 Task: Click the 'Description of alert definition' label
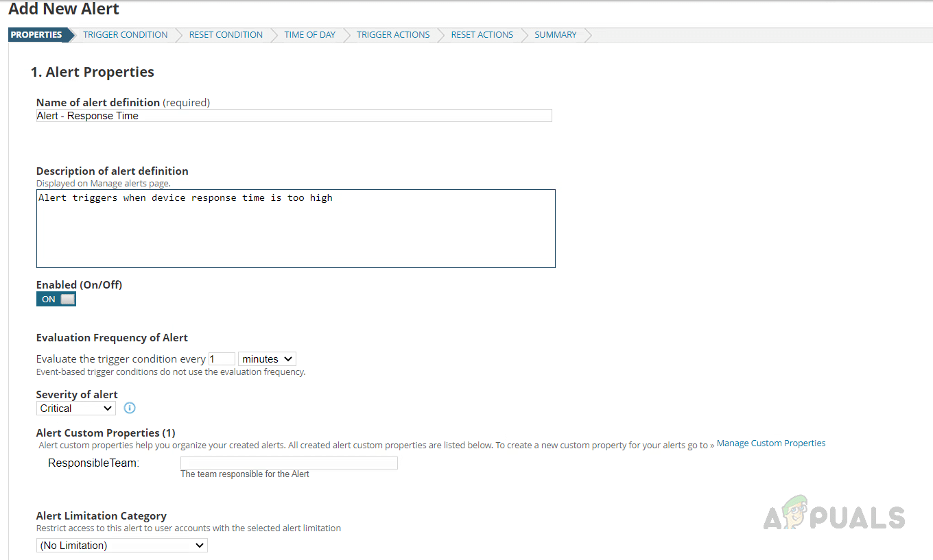point(113,171)
